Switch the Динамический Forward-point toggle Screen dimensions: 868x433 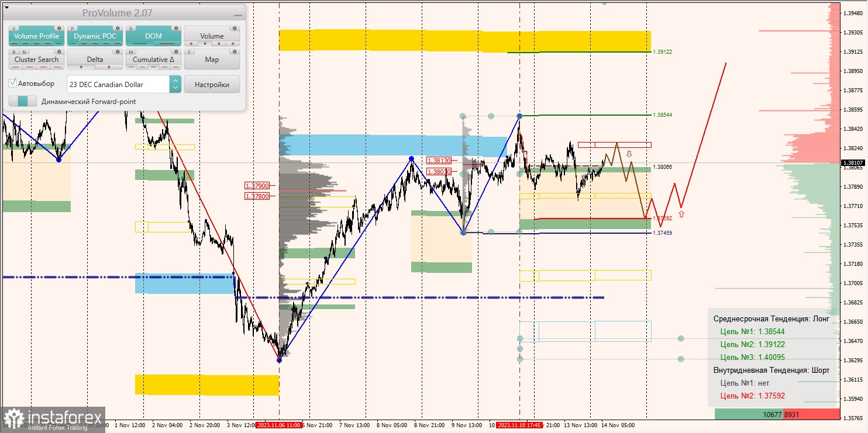pyautogui.click(x=23, y=101)
